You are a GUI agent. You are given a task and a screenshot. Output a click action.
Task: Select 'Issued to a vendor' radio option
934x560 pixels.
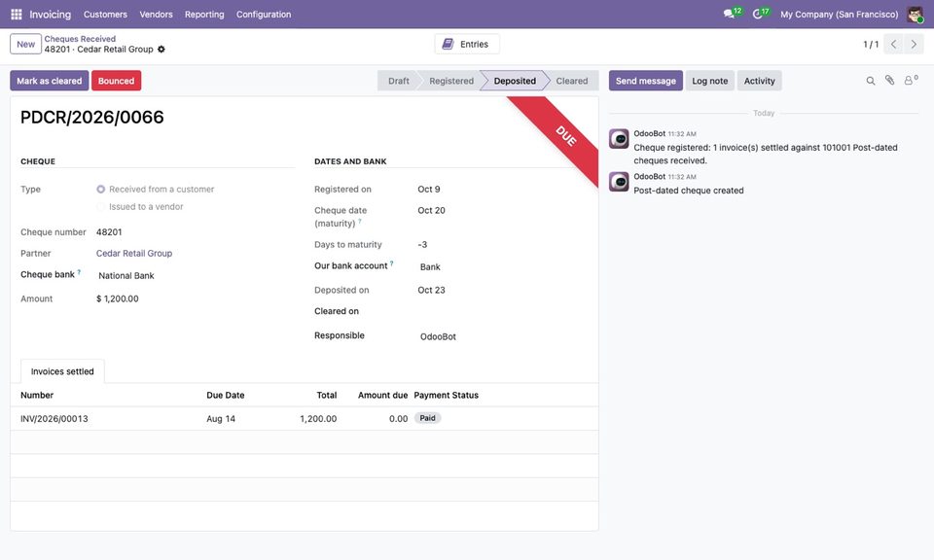pos(100,207)
